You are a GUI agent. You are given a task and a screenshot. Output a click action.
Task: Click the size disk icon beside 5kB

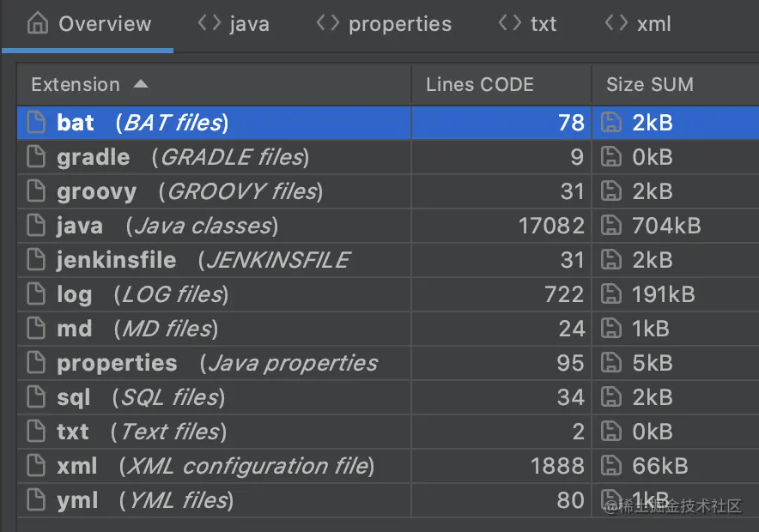click(610, 363)
